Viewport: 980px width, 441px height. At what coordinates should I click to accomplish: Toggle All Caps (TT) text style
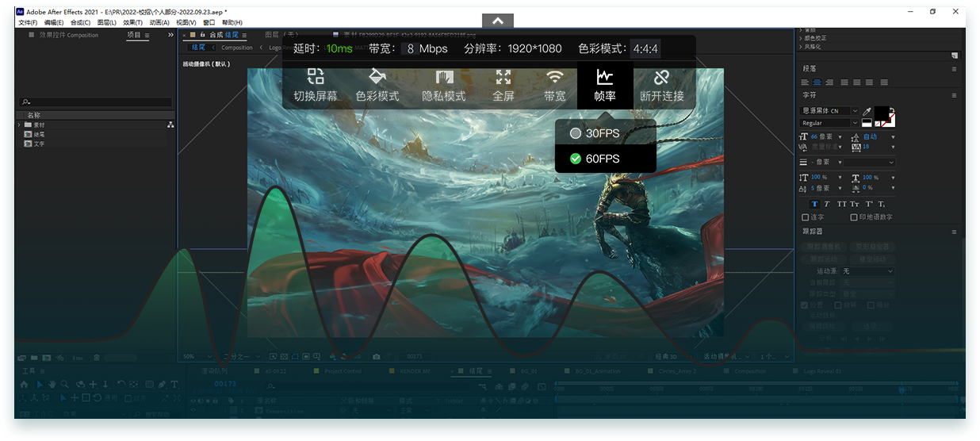[x=842, y=205]
